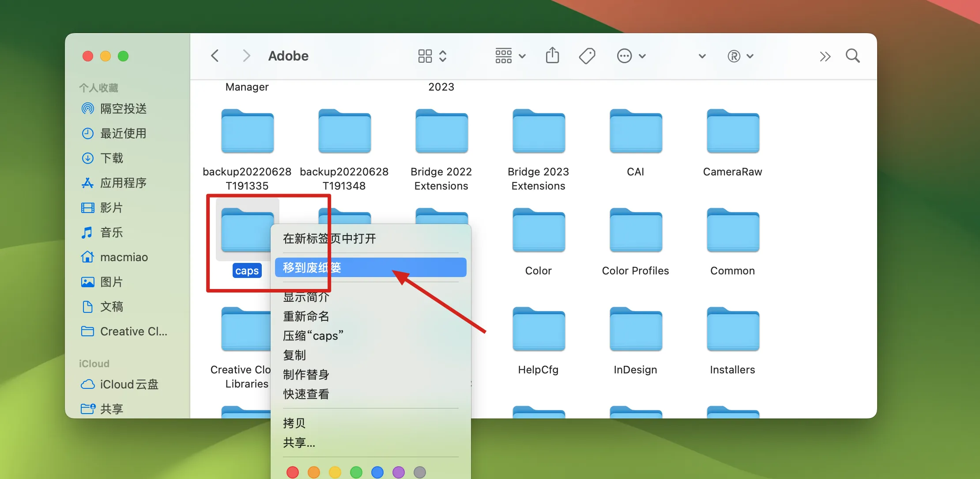Choose 重新命名 from context menu
The image size is (980, 479).
(371, 316)
